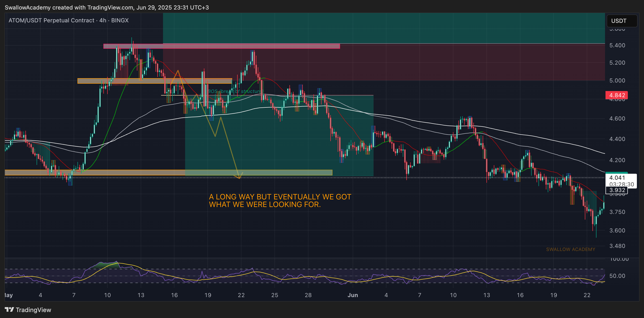The width and height of the screenshot is (644, 318).
Task: Open the USDT currency selector
Action: coord(622,21)
